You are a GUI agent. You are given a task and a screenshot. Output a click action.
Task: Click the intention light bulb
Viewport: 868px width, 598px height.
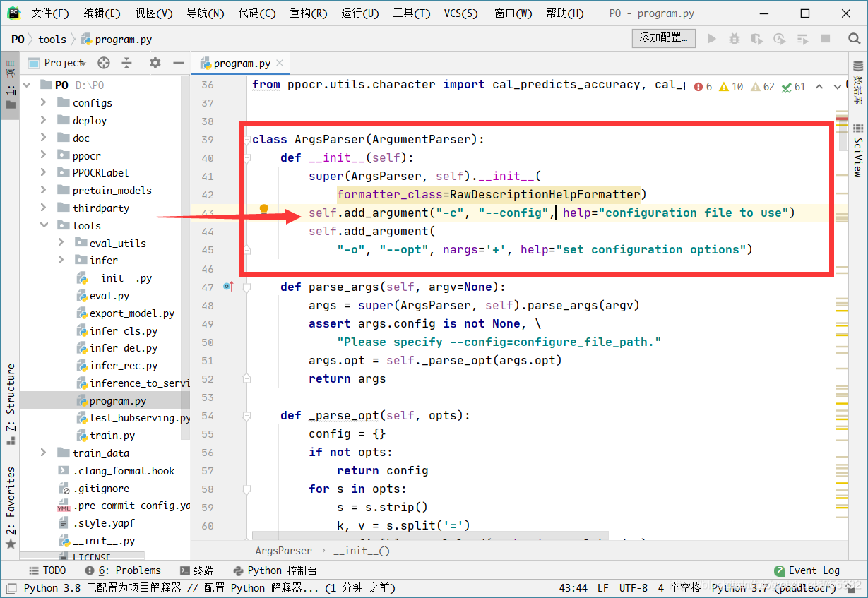coord(264,209)
